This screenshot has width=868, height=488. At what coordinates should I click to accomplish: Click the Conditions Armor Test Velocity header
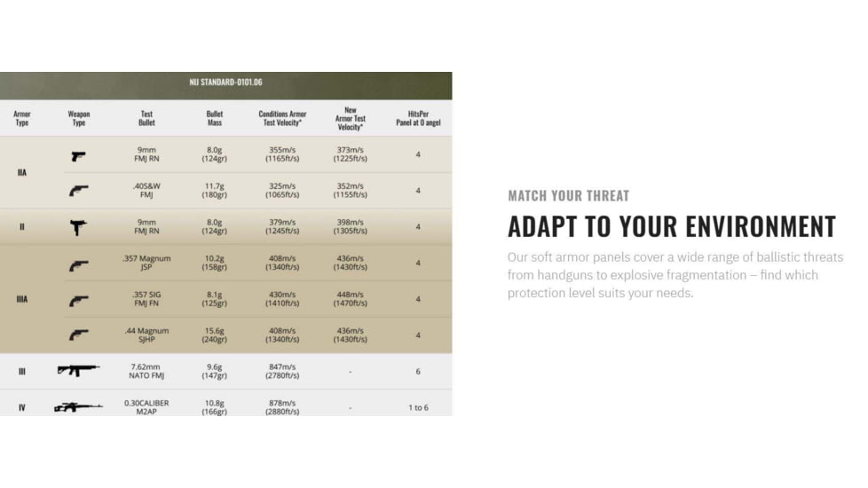pyautogui.click(x=282, y=118)
